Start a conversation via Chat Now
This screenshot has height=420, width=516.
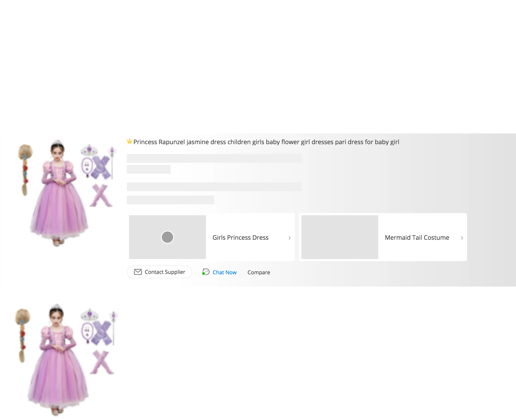pos(224,272)
